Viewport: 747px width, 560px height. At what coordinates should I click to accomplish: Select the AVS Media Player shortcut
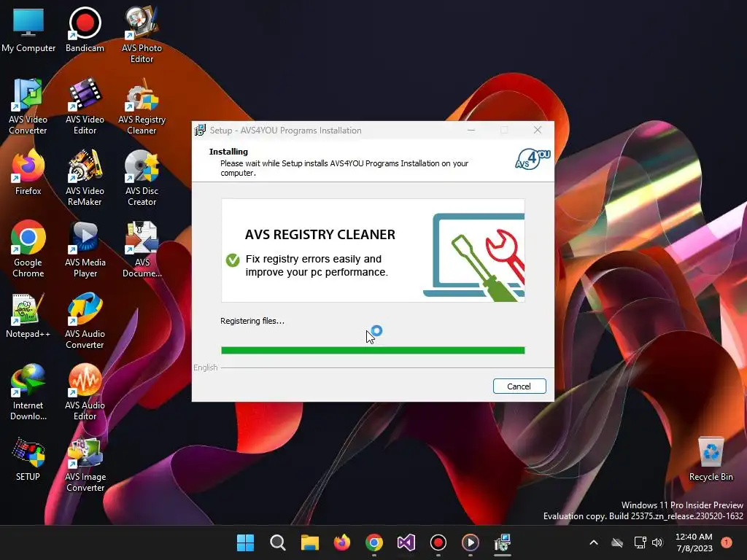pyautogui.click(x=85, y=249)
